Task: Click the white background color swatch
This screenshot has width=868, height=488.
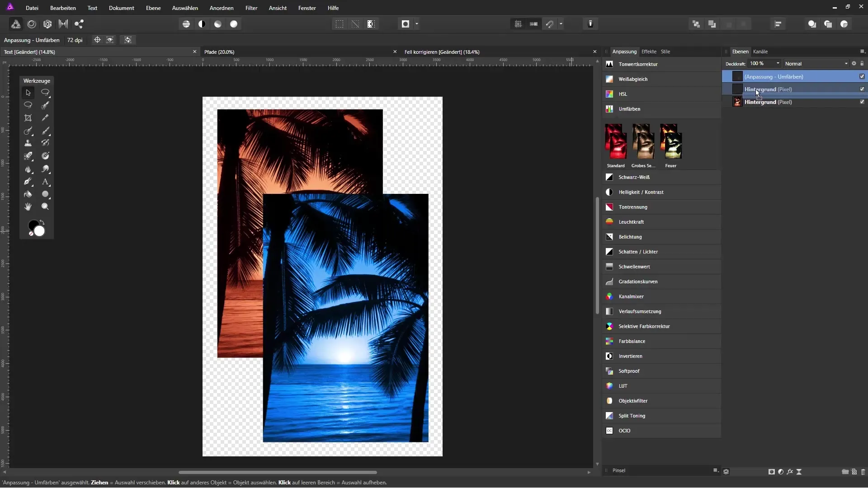Action: pos(40,231)
